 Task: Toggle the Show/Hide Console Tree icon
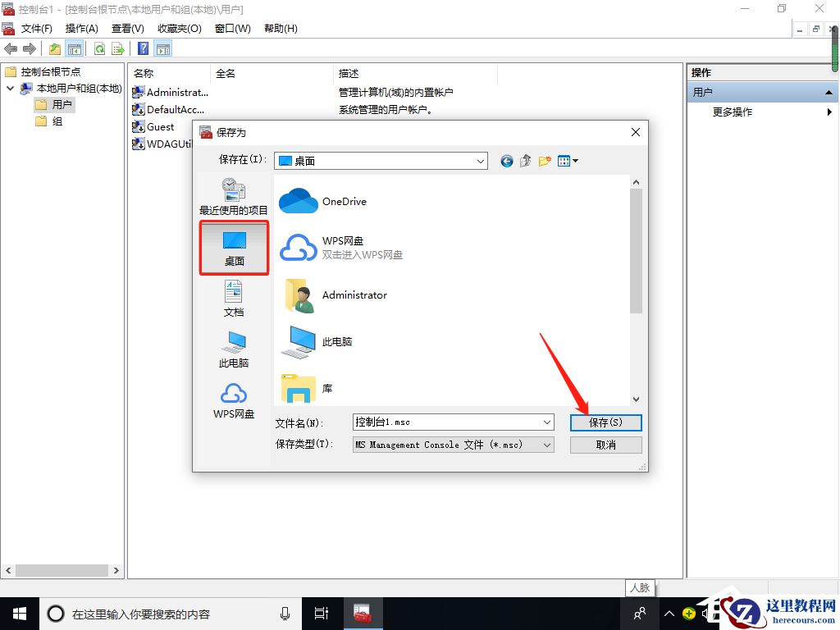[x=75, y=48]
